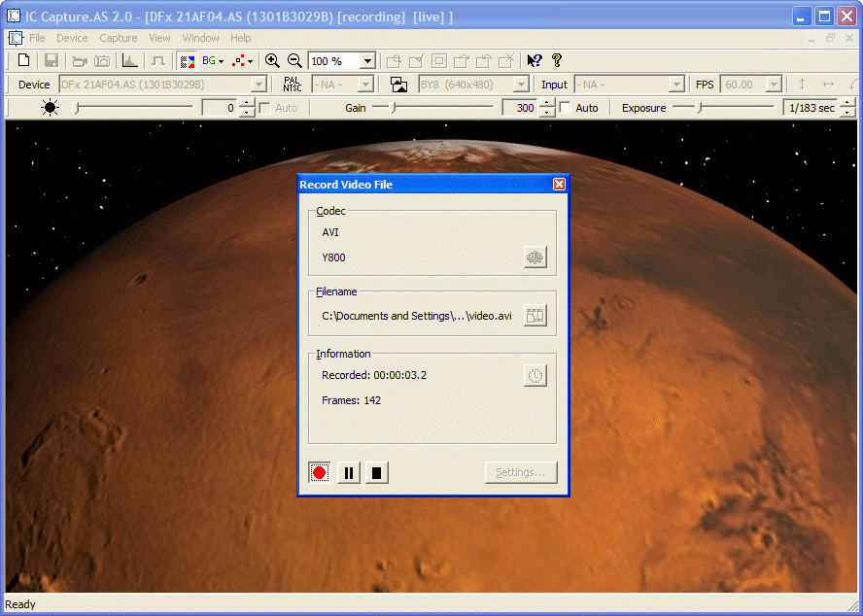Click the zoom in magnifier icon

tap(272, 61)
